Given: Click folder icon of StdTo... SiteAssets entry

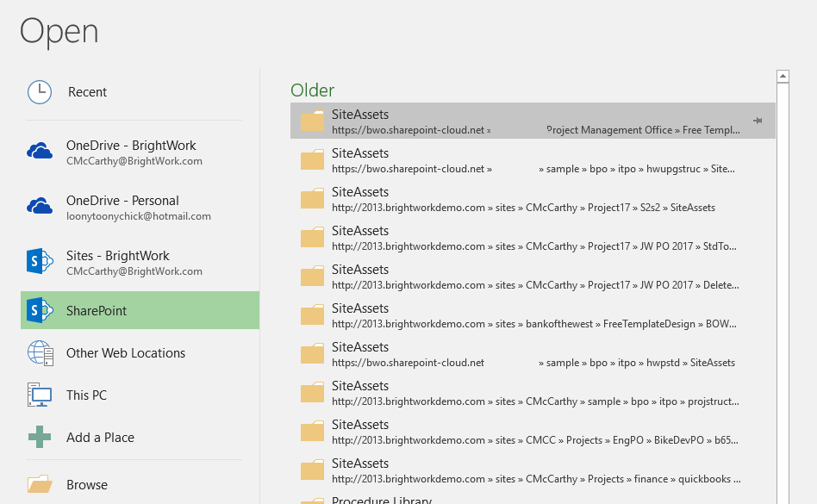Looking at the screenshot, I should pyautogui.click(x=312, y=238).
